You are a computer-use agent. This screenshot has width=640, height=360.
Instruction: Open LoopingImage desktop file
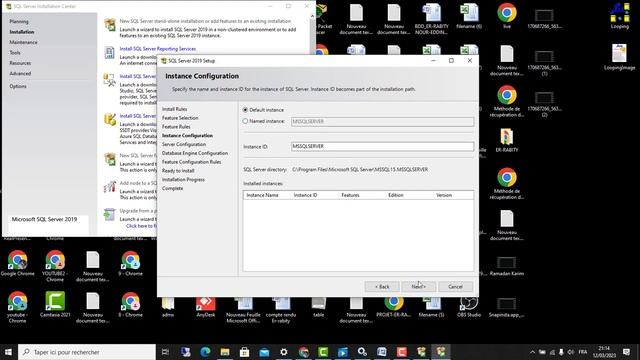point(620,57)
